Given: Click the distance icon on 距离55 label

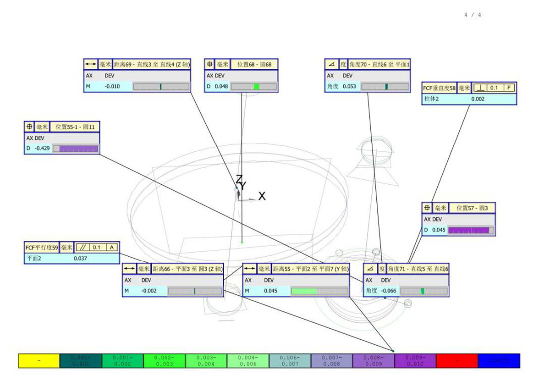Looking at the screenshot, I should click(249, 269).
